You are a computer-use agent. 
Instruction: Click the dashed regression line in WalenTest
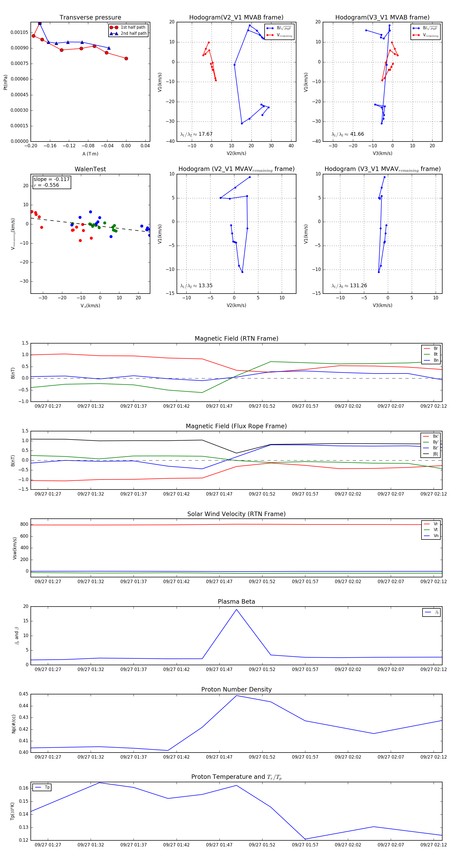coord(90,225)
